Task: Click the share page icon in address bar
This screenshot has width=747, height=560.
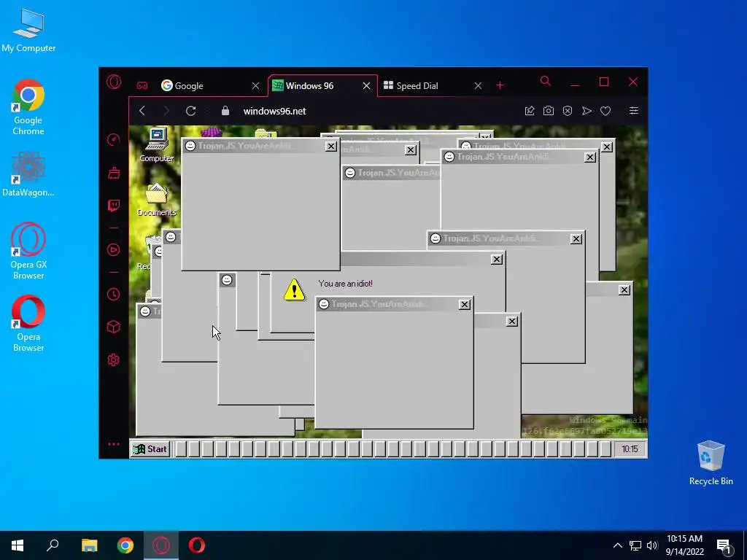Action: pos(530,111)
